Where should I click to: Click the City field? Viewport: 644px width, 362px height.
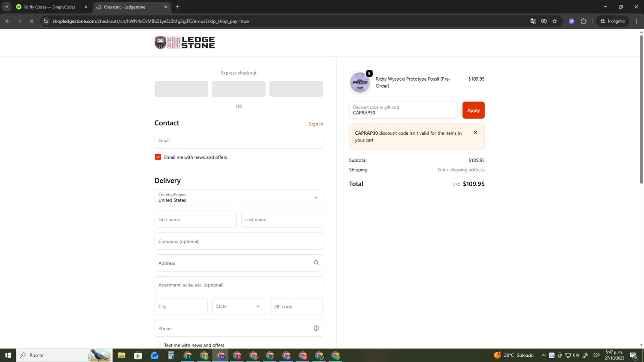point(181,307)
